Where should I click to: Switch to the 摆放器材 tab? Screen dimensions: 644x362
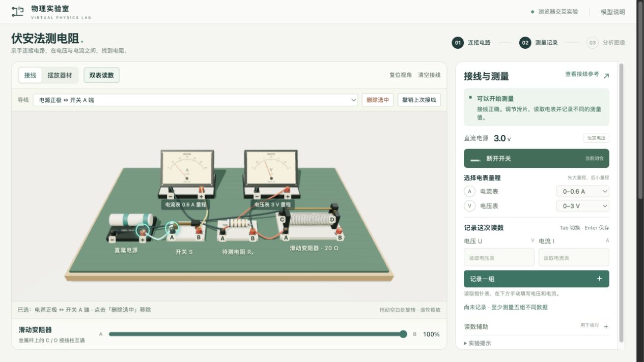point(60,75)
